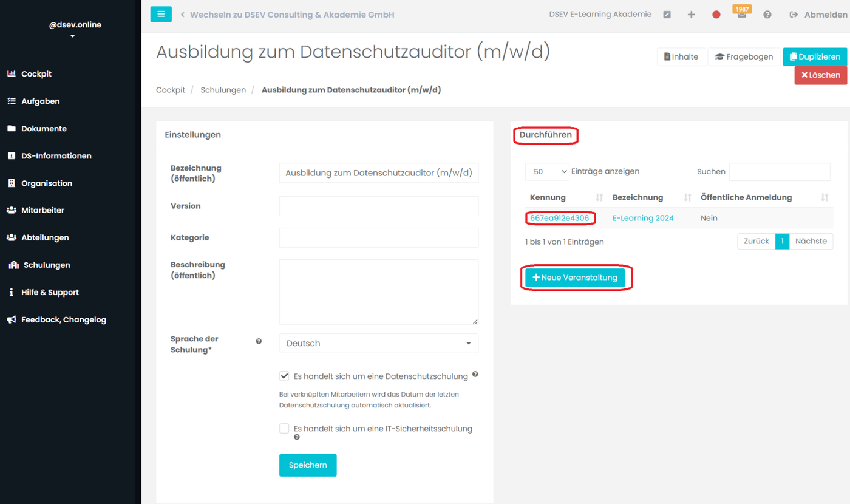Click into the Suchen search field
Screen dimensions: 850x504
click(x=779, y=172)
